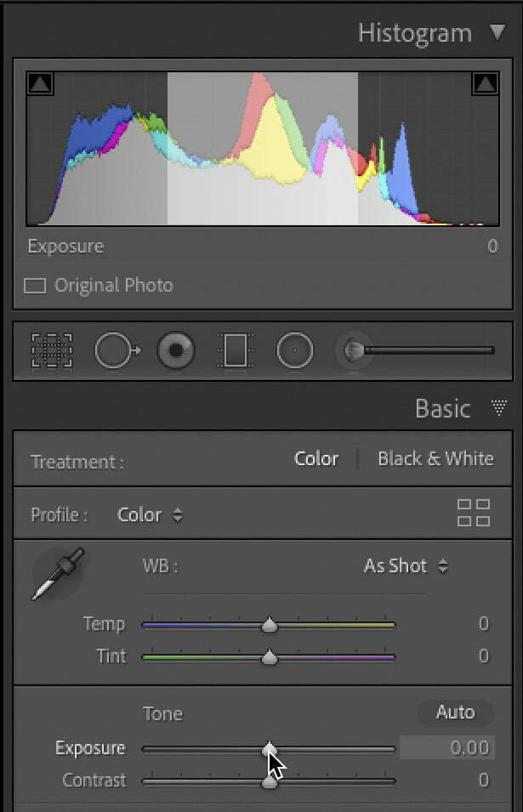
Task: Toggle highlight clipping indicator in histogram
Action: point(486,83)
